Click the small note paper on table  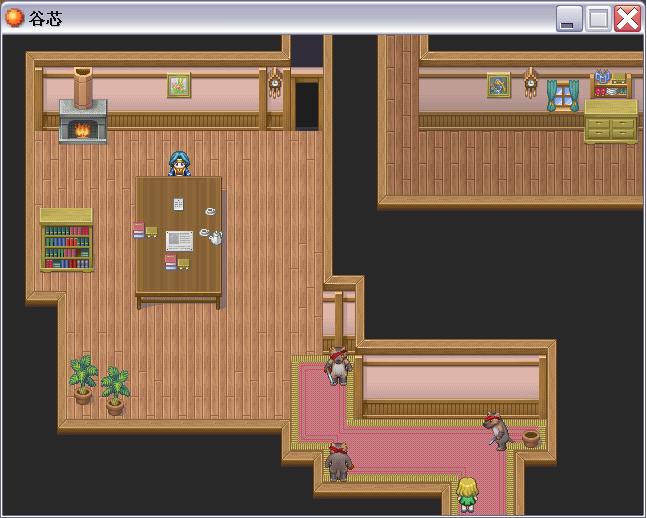178,204
